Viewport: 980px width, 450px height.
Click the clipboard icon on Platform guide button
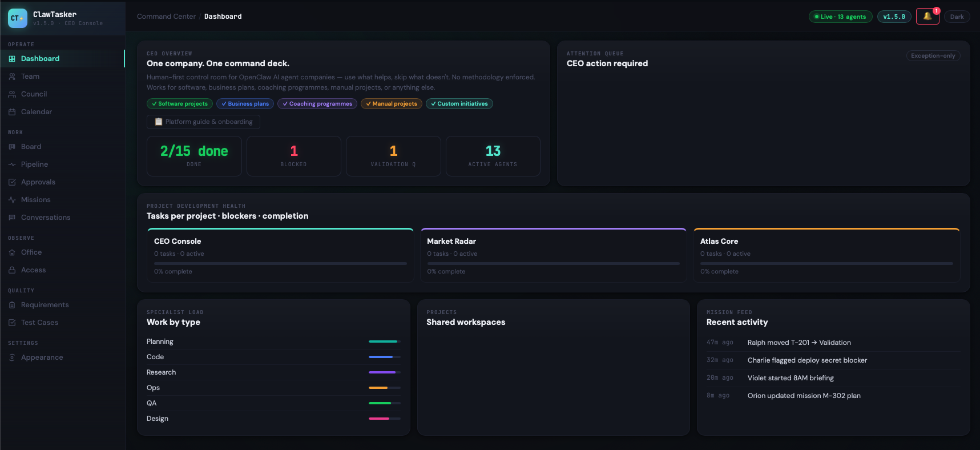click(159, 122)
